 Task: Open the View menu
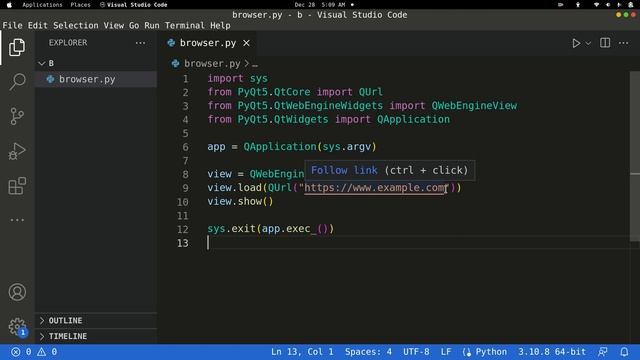[113, 25]
